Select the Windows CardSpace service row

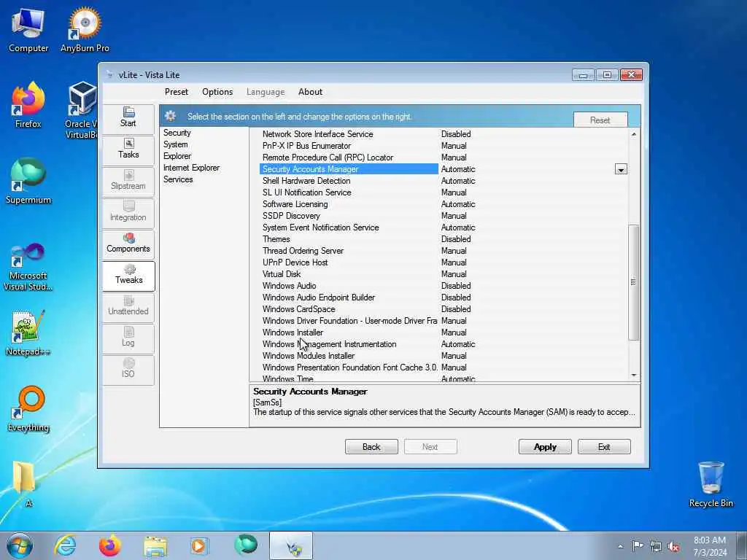coord(444,309)
